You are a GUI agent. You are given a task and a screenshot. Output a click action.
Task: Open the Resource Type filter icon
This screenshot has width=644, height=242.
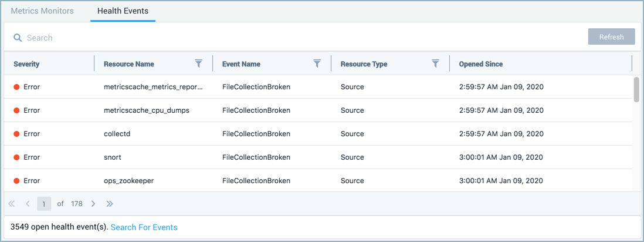coord(435,63)
